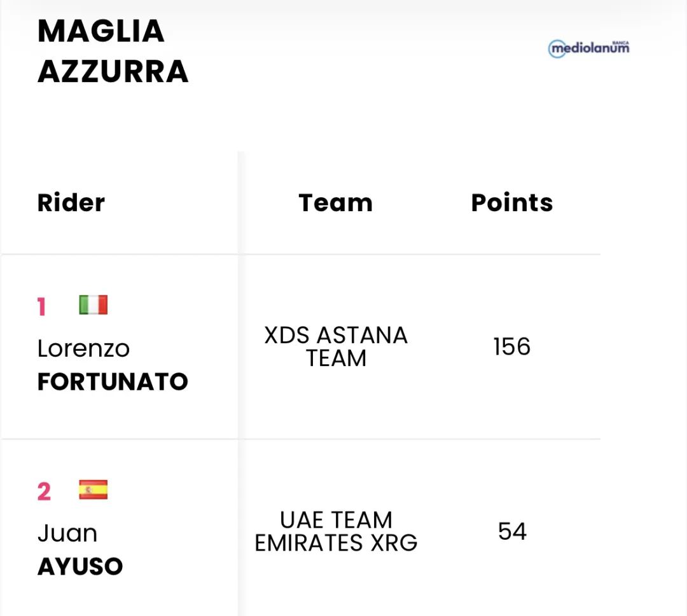The image size is (687, 616).
Task: Sort by the Points column header
Action: click(x=511, y=203)
